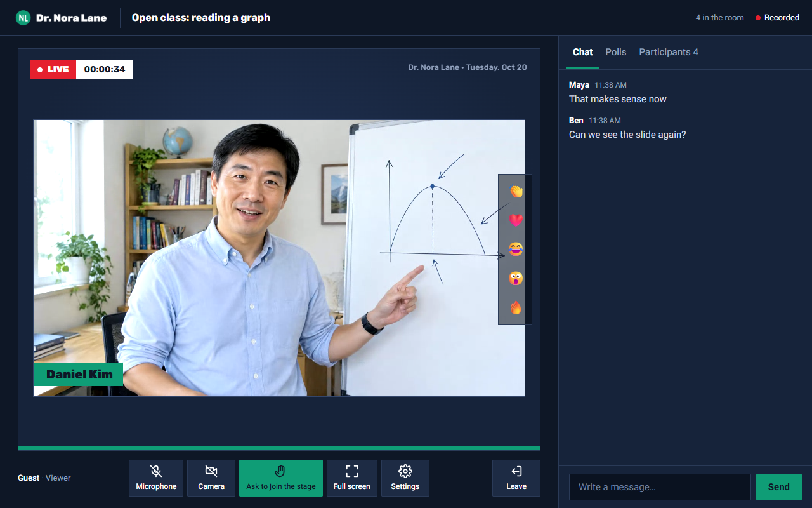Click the Recorded status indicator

pos(777,18)
